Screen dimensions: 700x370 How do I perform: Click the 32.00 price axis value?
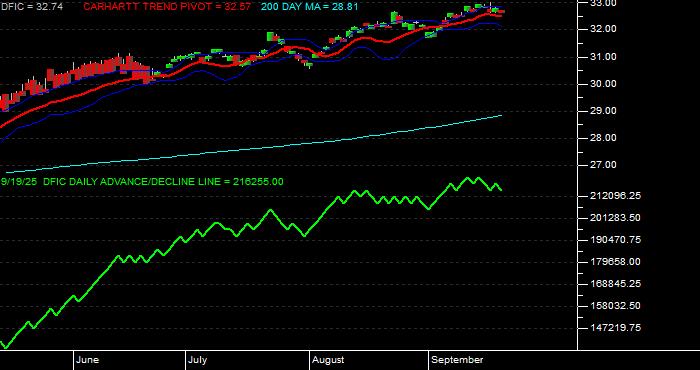(603, 29)
